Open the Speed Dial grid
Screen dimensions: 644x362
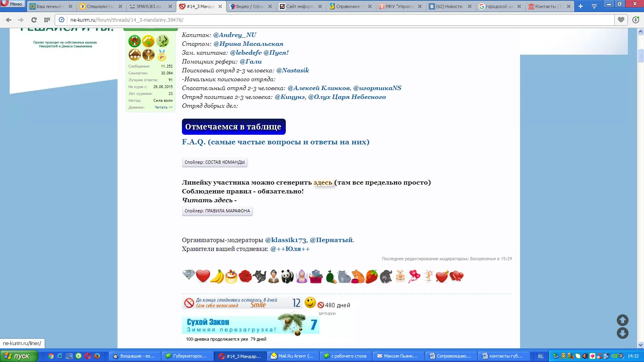47,20
